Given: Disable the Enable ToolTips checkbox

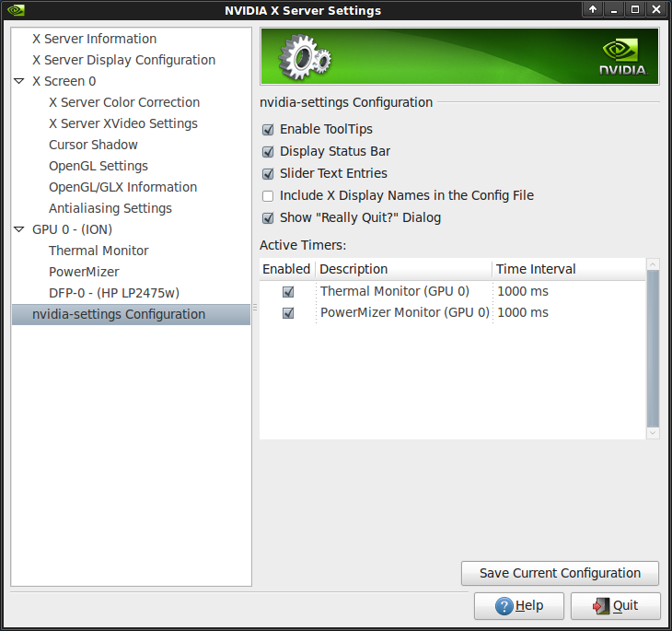Looking at the screenshot, I should 268,130.
